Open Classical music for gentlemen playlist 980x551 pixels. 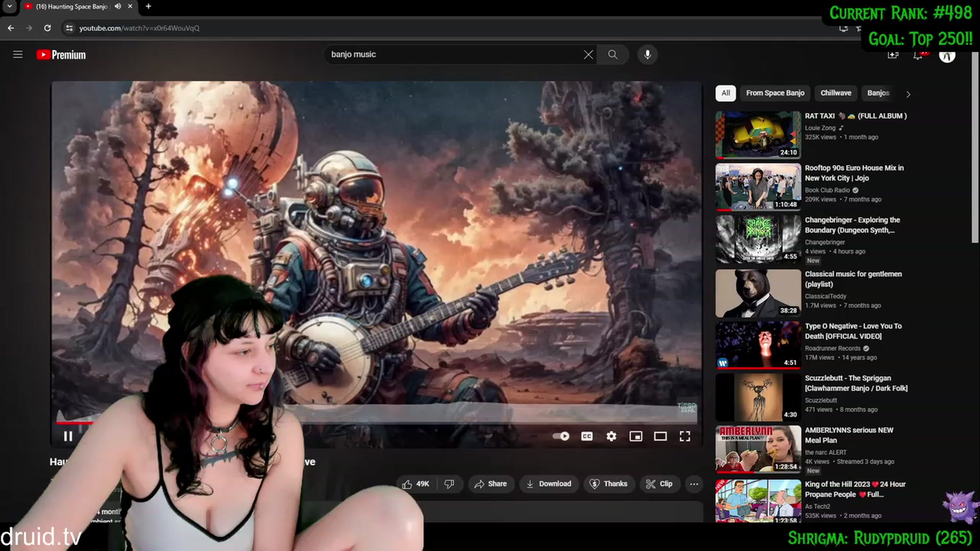[x=853, y=279]
